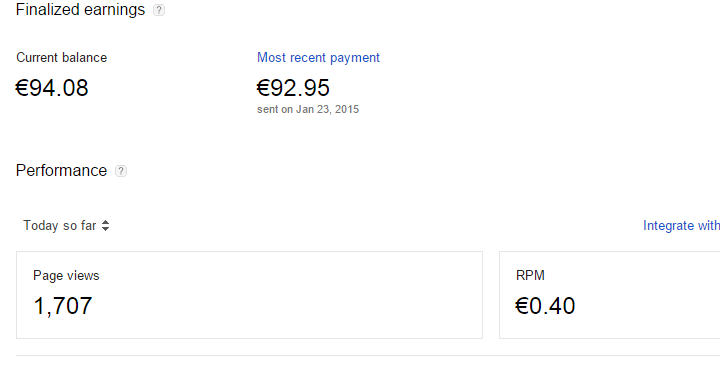
Task: Click the Current balance amount €94.08
Action: pyautogui.click(x=52, y=88)
